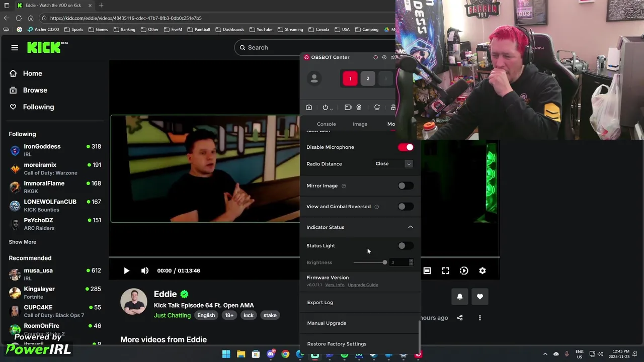Click the OBSBOT power/sleep icon
The image size is (644, 362).
tap(325, 107)
